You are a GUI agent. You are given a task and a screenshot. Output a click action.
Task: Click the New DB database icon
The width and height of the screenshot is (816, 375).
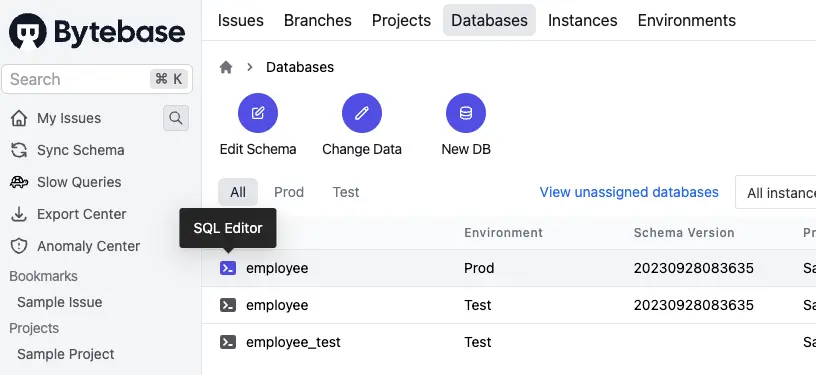click(466, 113)
